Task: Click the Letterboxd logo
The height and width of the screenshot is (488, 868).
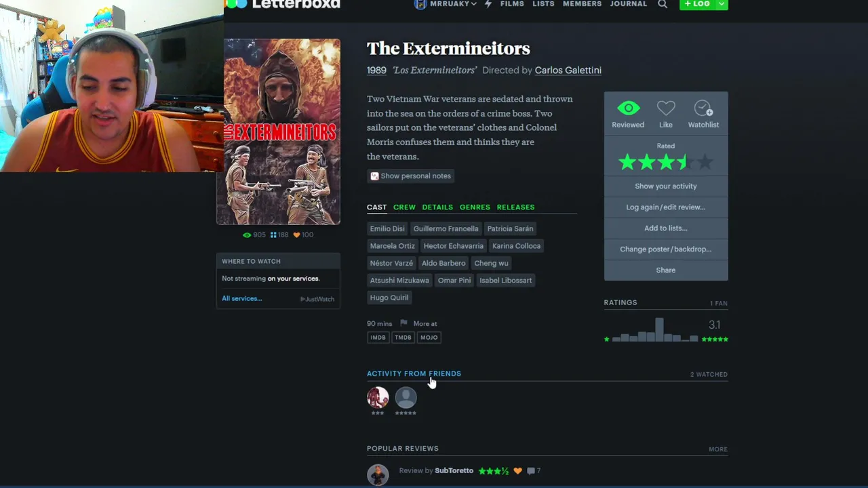Action: 282,4
